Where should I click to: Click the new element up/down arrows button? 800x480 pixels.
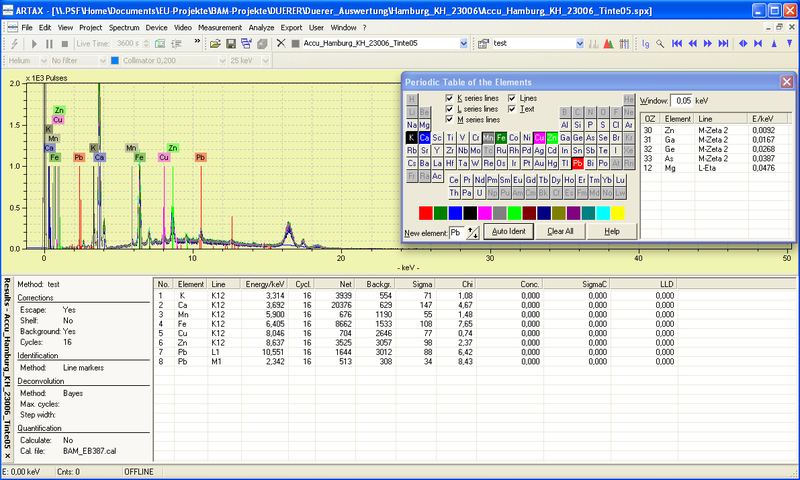(x=472, y=233)
